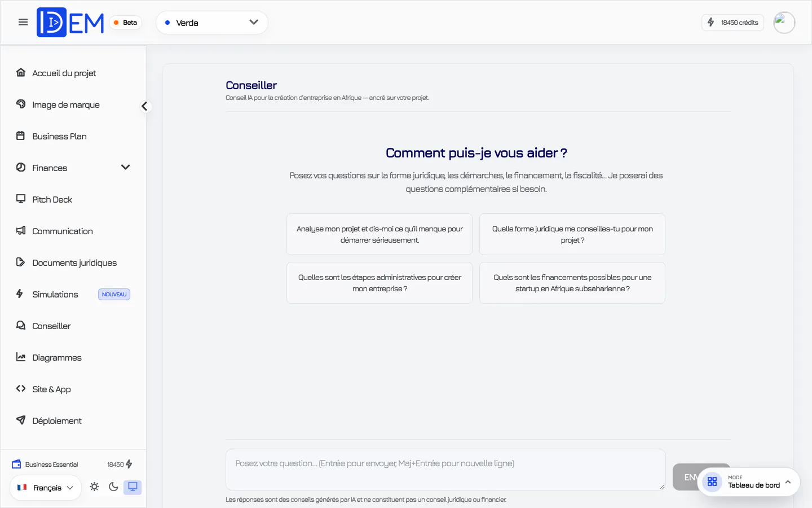Viewport: 812px width, 508px height.
Task: Click the chart icon beside Diagrammes
Action: coord(21,357)
